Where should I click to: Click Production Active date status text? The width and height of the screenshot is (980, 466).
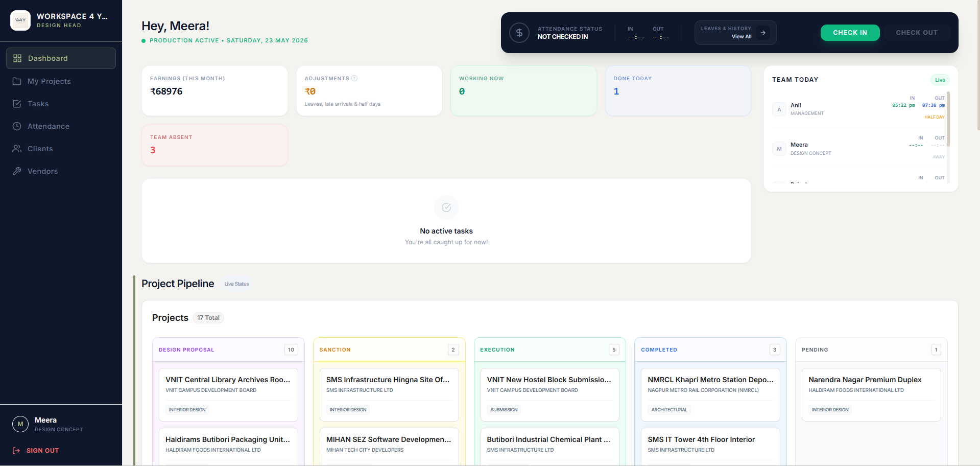point(229,40)
